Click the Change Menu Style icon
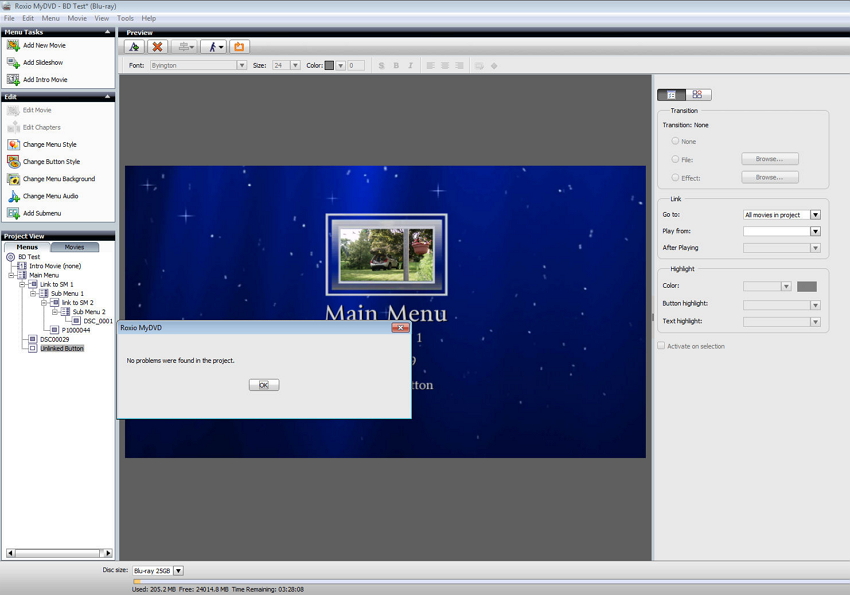The image size is (850, 595). [13, 145]
